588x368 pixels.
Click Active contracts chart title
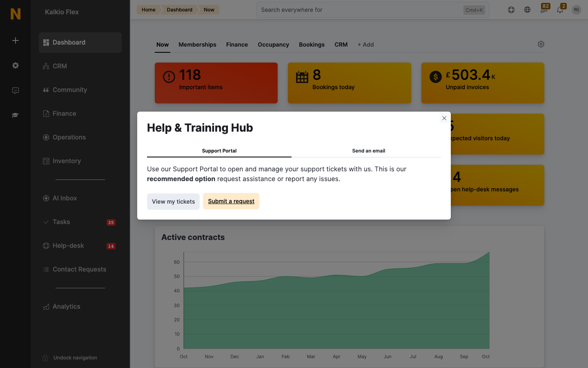pos(193,238)
